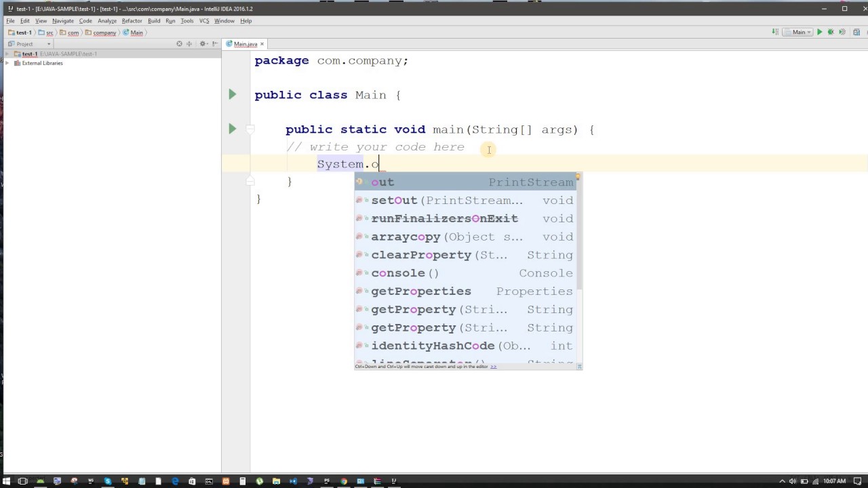
Task: Open the Help menu
Action: click(x=246, y=21)
